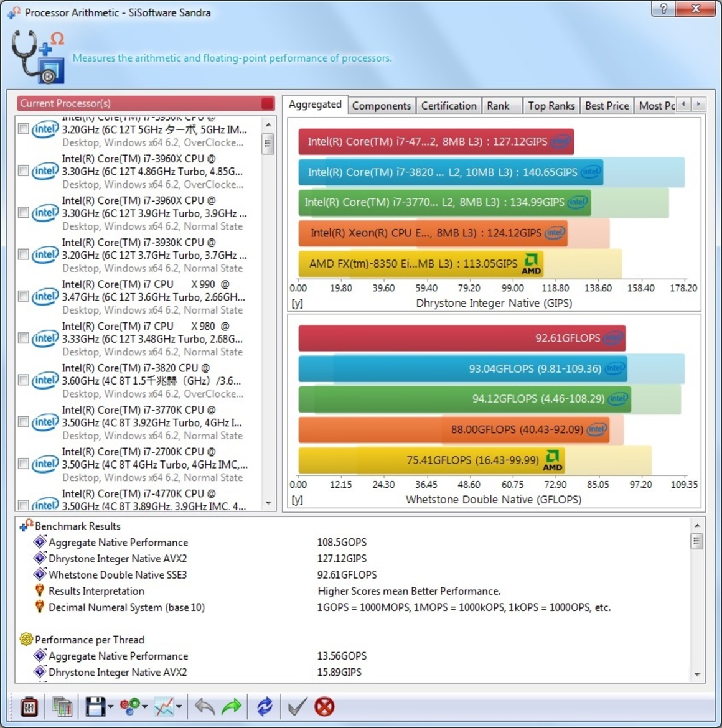Image resolution: width=722 pixels, height=728 pixels.
Task: Open the Rank tab
Action: coord(502,106)
